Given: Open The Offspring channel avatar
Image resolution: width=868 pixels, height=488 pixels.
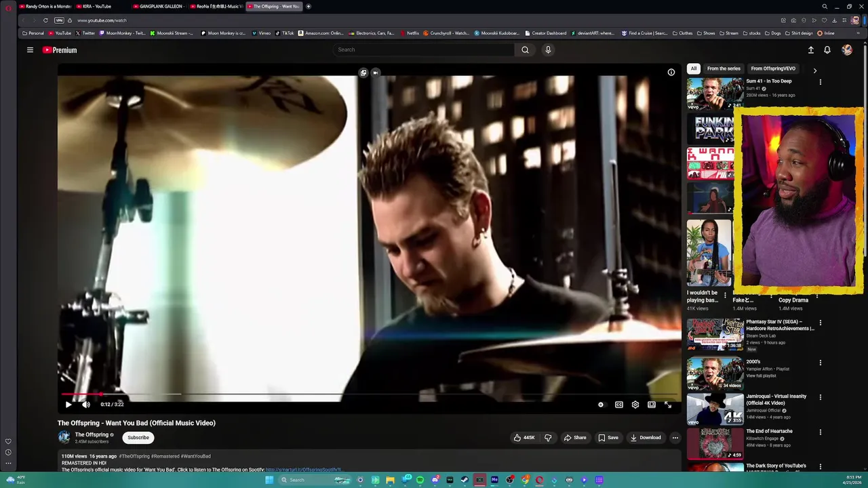Looking at the screenshot, I should tap(64, 437).
